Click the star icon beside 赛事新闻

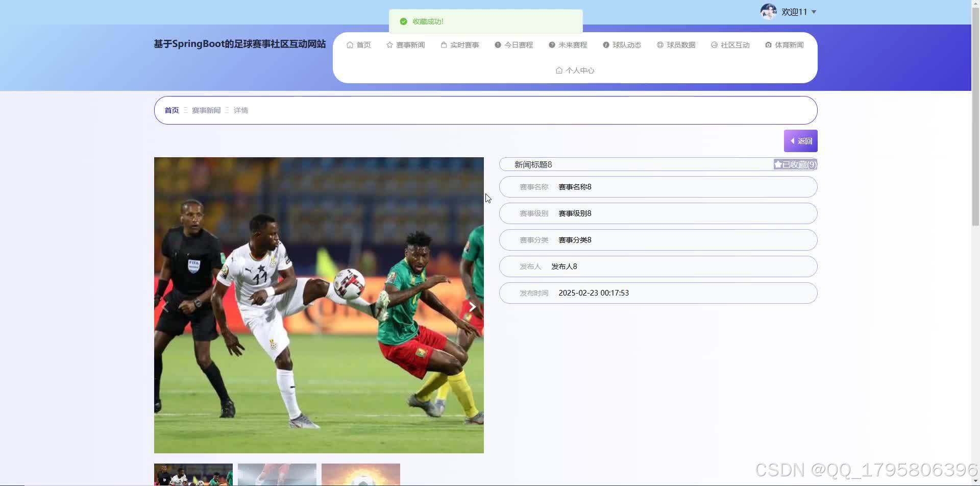click(389, 45)
